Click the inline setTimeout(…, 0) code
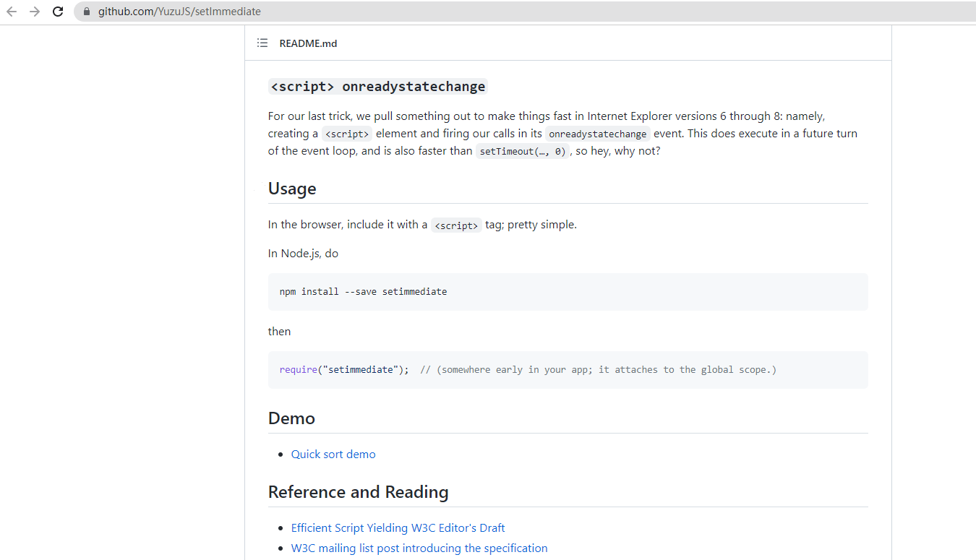Screen dimensions: 976x560 coord(523,152)
